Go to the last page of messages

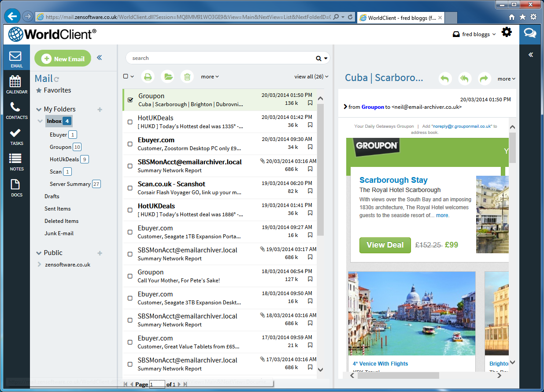click(x=185, y=385)
